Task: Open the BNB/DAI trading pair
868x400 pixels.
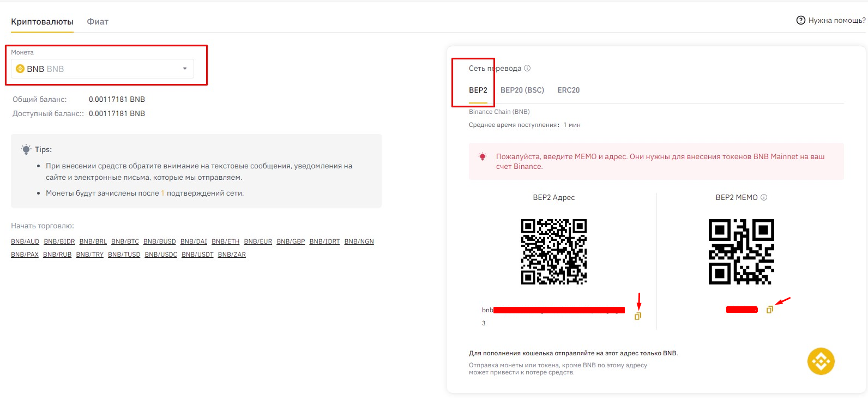Action: 194,241
